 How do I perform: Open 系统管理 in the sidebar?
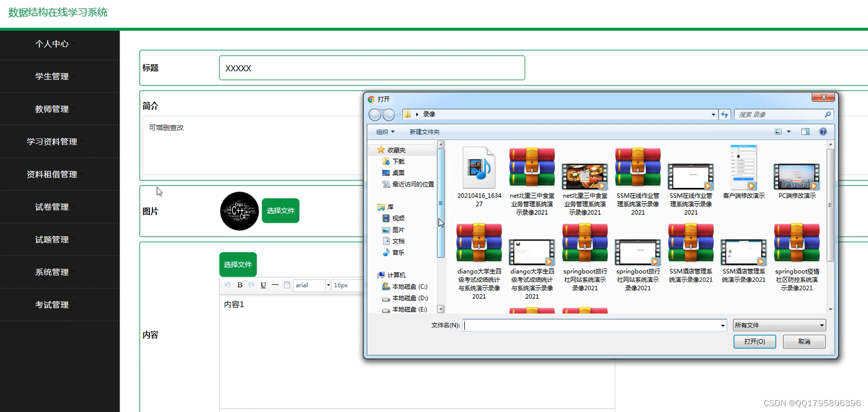click(x=52, y=272)
